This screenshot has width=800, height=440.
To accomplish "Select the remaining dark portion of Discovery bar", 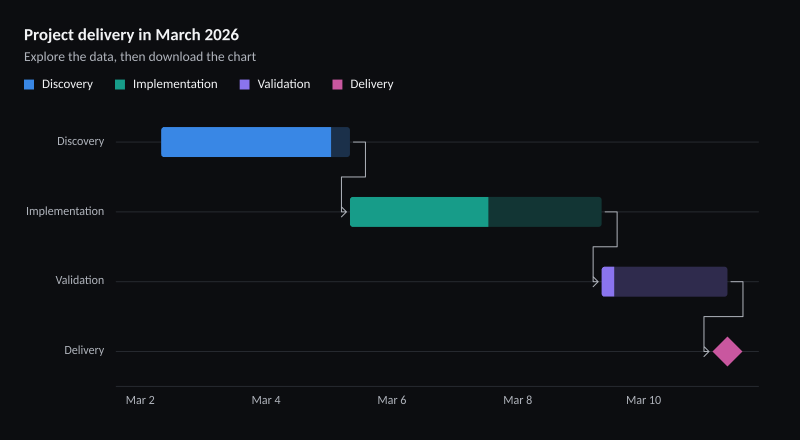I will coord(340,142).
